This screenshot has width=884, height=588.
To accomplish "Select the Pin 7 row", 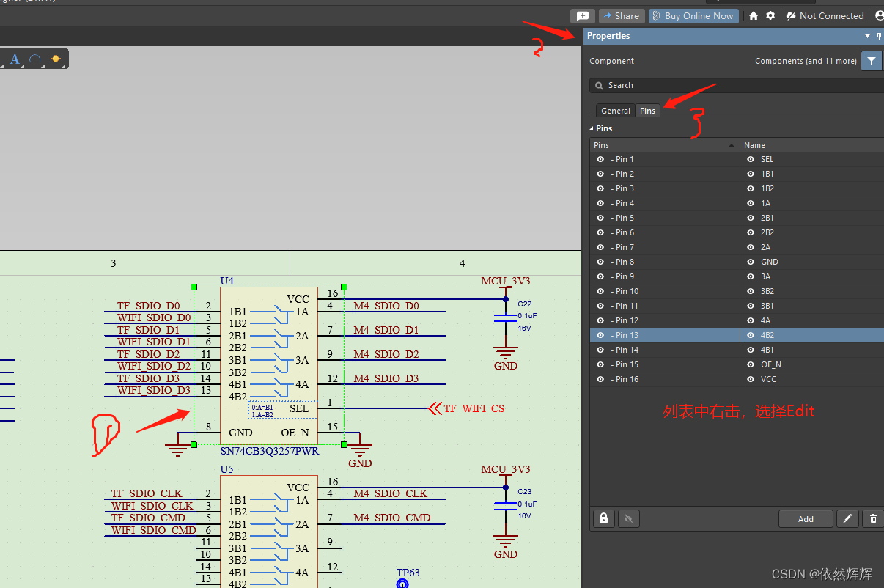I will click(x=737, y=247).
